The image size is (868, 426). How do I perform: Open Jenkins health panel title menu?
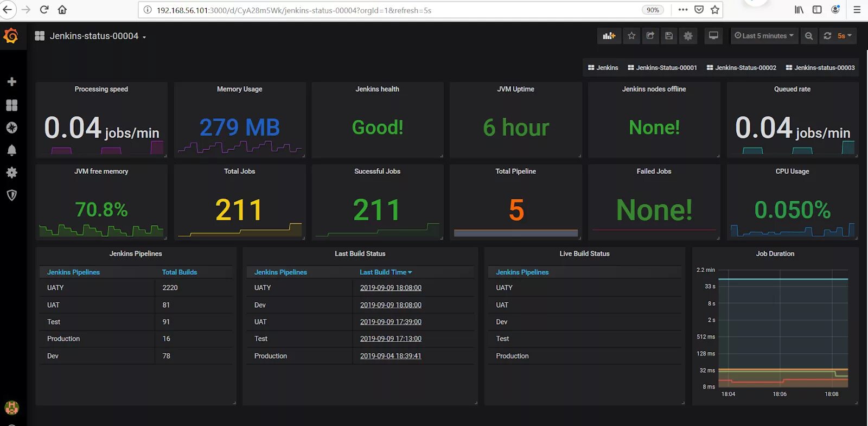tap(378, 89)
